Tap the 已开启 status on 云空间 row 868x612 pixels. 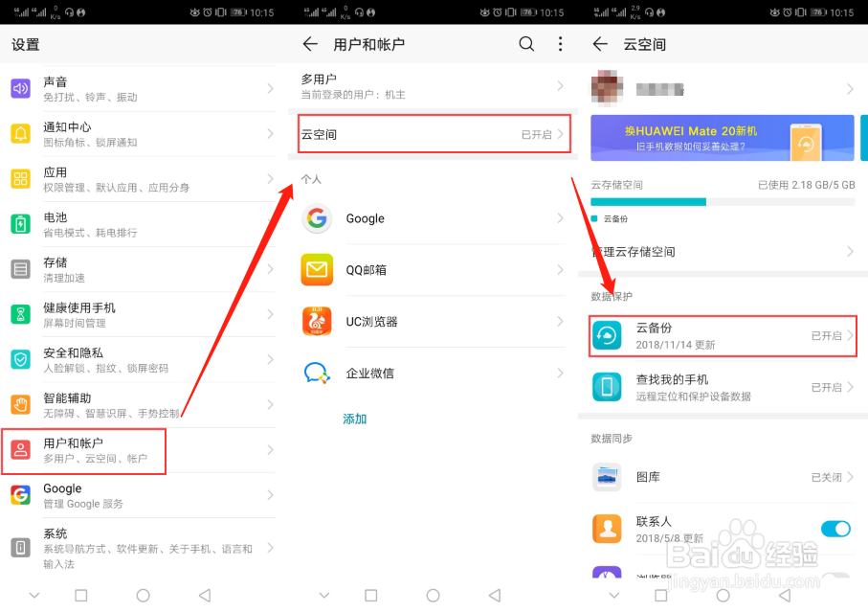coord(537,135)
